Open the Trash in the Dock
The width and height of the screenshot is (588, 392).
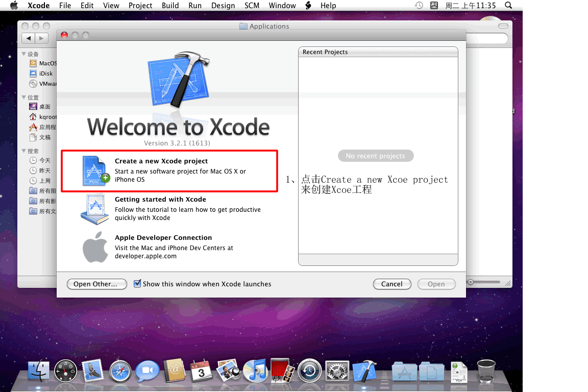tap(486, 371)
